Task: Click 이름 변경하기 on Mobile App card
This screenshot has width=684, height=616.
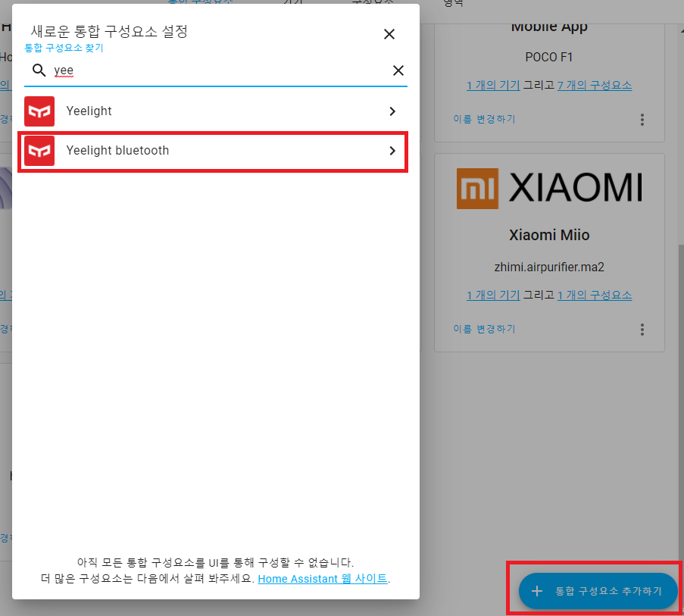Action: coord(484,119)
